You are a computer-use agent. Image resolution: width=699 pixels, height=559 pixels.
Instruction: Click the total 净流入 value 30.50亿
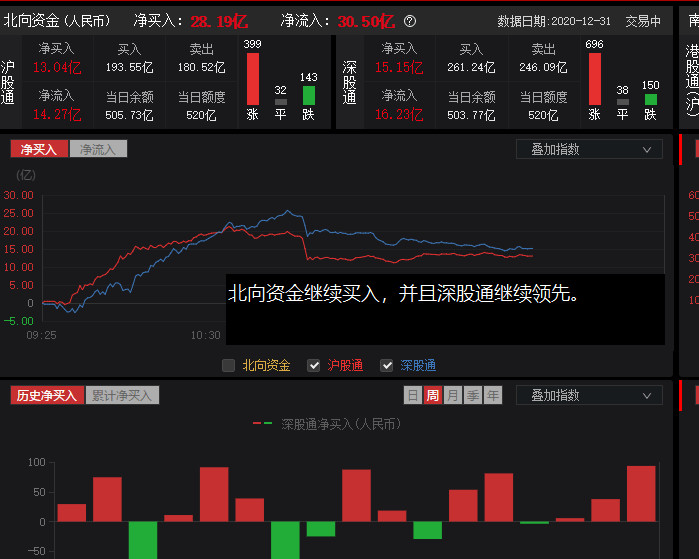[366, 21]
